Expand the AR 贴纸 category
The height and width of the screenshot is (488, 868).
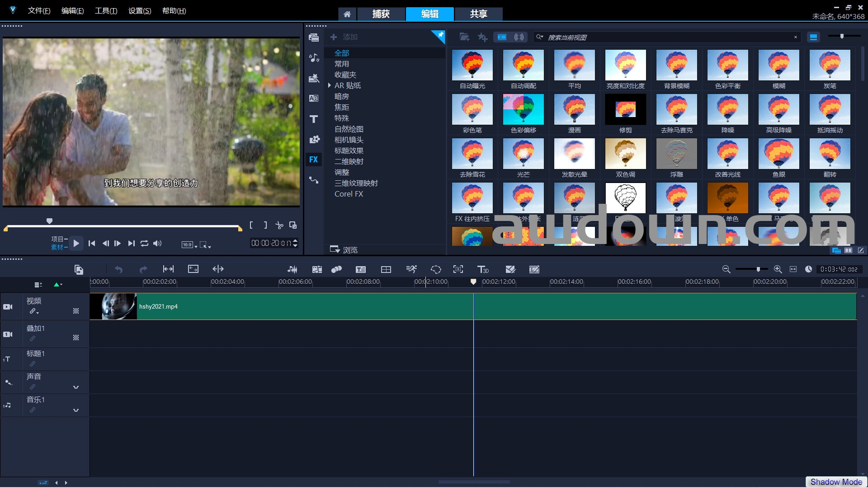(x=330, y=85)
